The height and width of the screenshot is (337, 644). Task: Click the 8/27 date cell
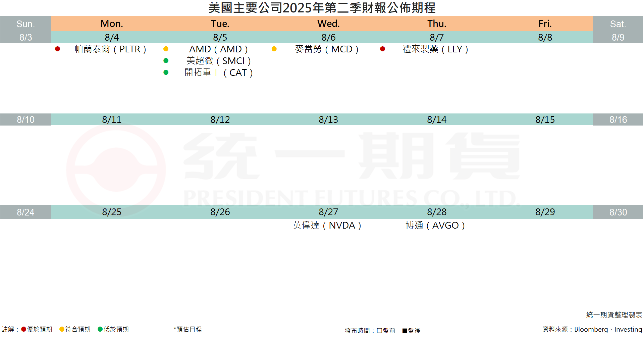pos(328,212)
